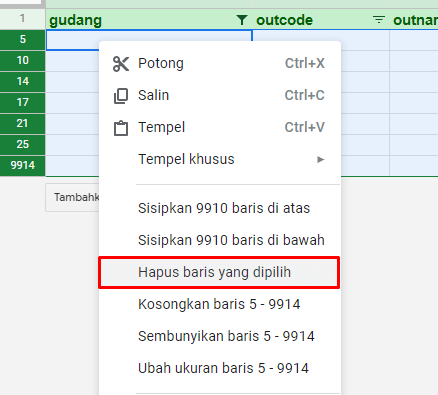438x395 pixels.
Task: Choose Salin from the context menu
Action: 220,95
